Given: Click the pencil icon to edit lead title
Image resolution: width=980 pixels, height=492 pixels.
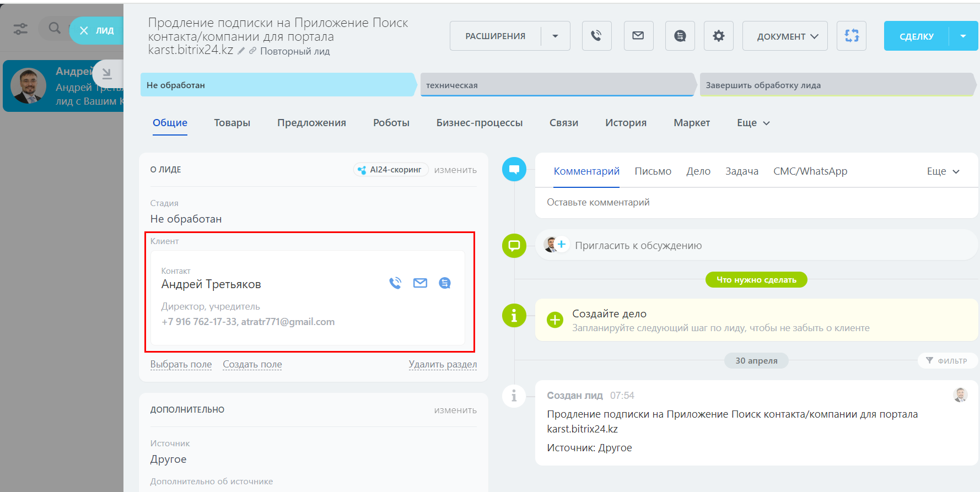Looking at the screenshot, I should pyautogui.click(x=241, y=51).
